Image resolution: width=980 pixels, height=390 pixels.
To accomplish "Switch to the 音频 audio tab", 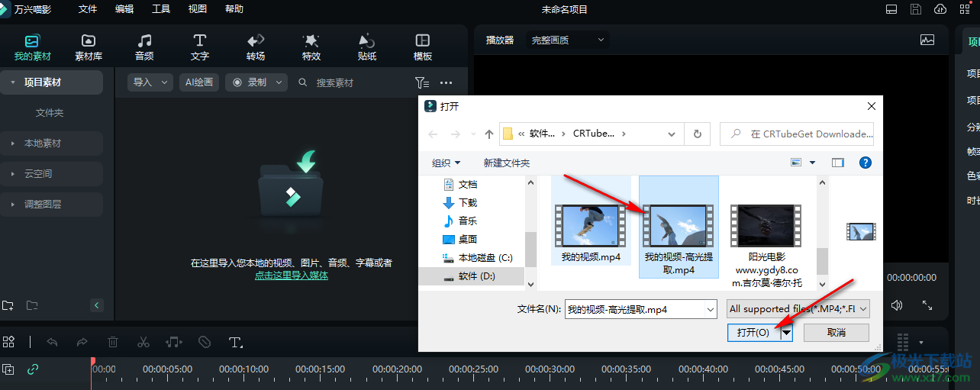I will tap(144, 47).
